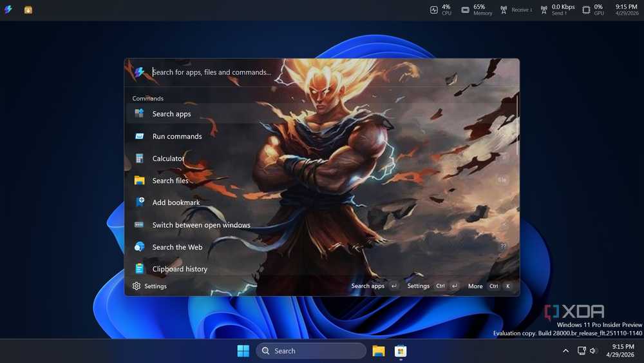Viewport: 644px width, 363px height.
Task: Click the 0.0 Kbps Send reading
Action: (x=563, y=10)
